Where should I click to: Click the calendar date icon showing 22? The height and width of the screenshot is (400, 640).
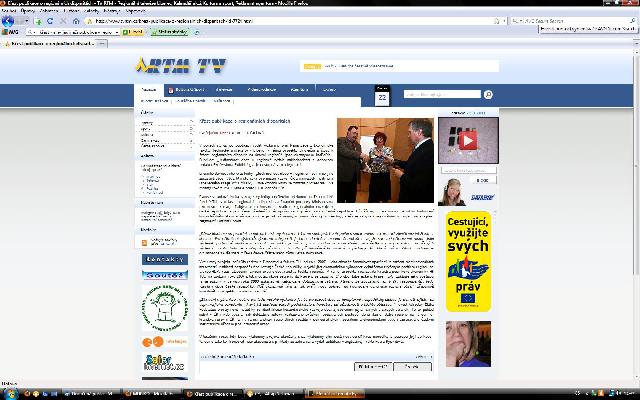point(382,95)
